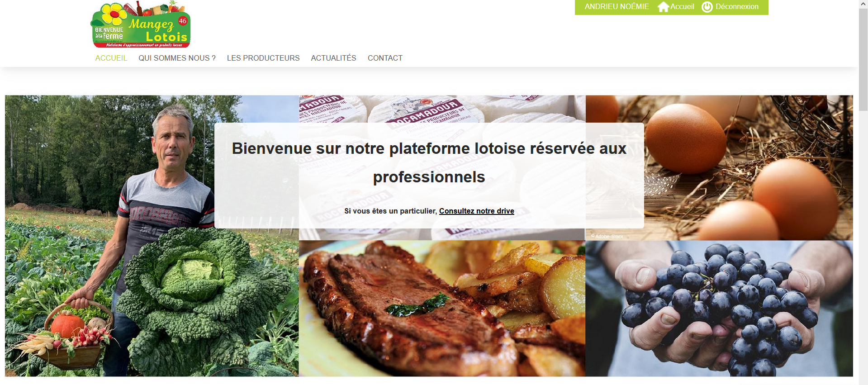Click the Déconnexion link

[x=737, y=7]
